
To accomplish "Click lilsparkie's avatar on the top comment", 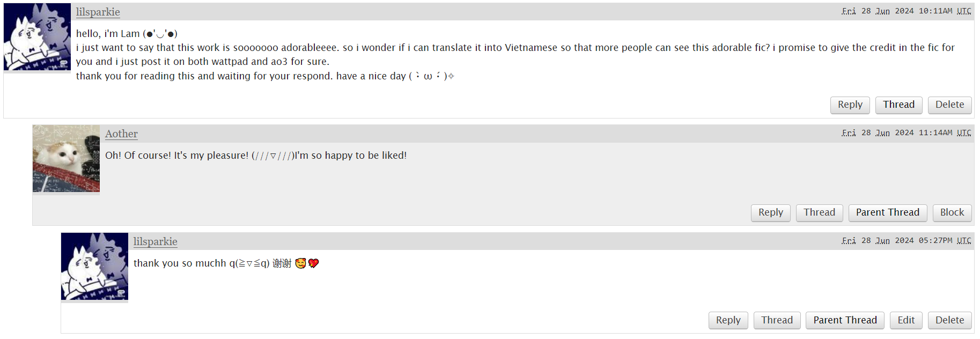I will tap(37, 37).
